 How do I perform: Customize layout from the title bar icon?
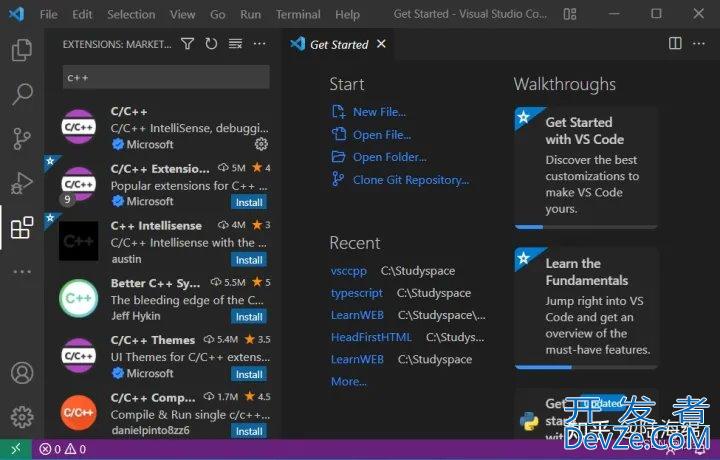pos(570,14)
